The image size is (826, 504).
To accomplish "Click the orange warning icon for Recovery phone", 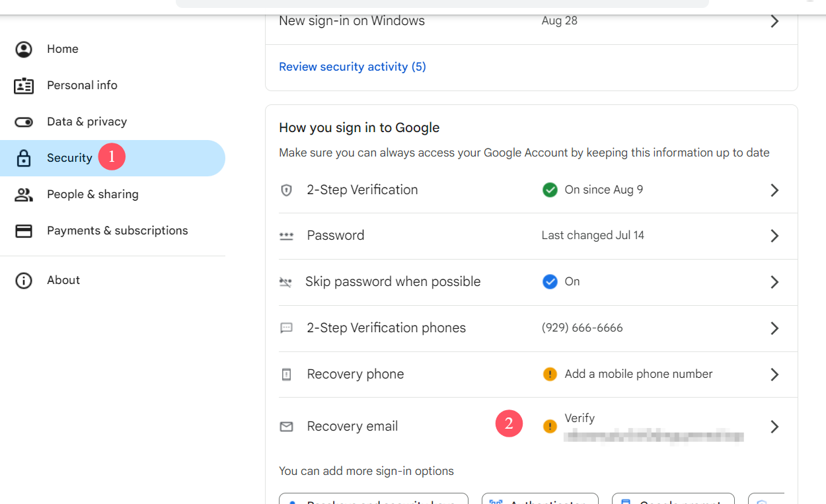I will 550,375.
